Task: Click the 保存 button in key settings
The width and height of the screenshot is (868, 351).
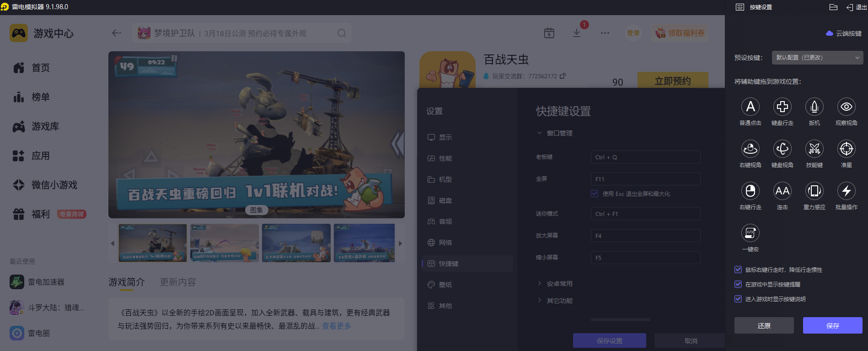Action: pos(833,325)
